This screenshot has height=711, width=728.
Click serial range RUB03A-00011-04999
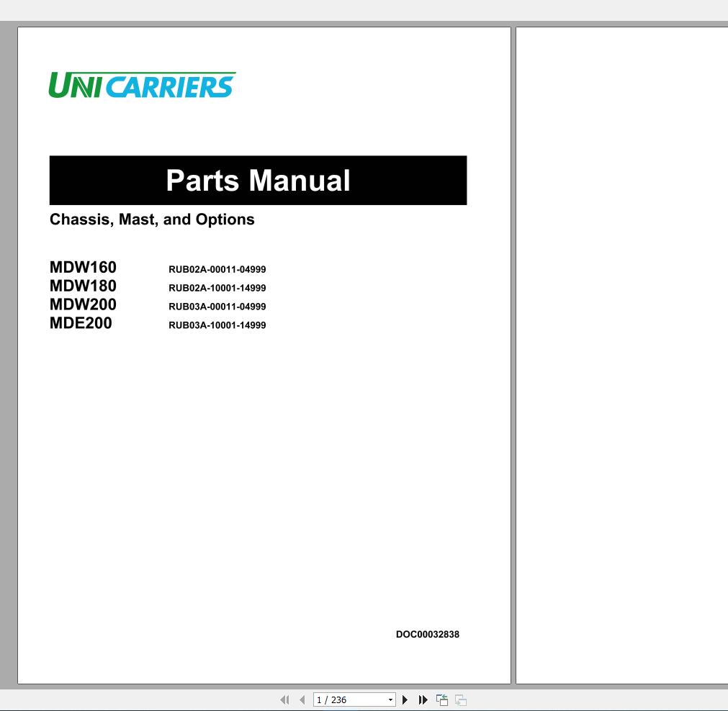coord(217,307)
